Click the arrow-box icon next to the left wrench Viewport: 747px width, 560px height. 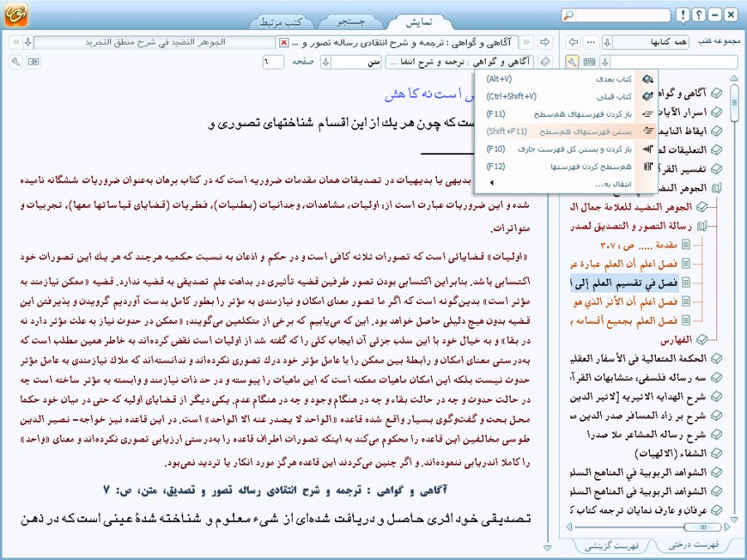coord(33,62)
